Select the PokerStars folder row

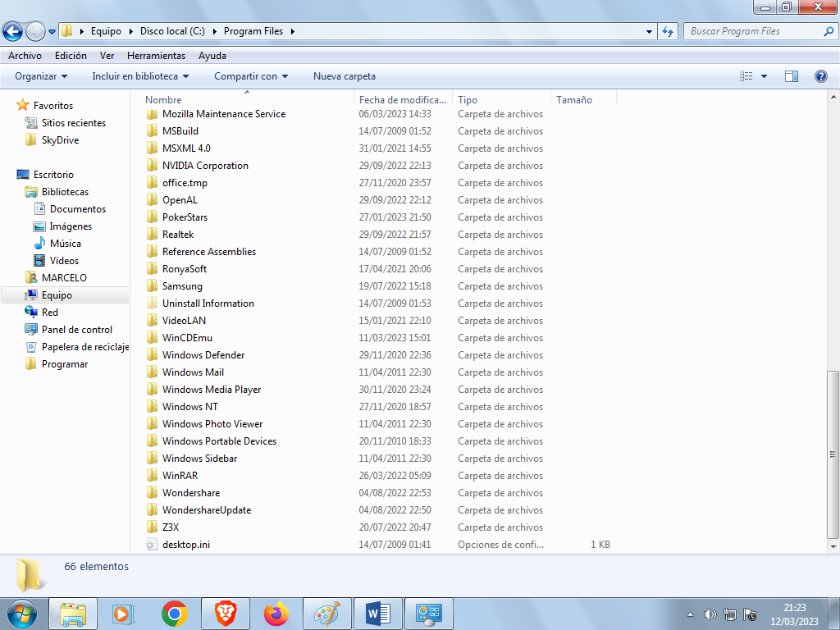click(379, 217)
